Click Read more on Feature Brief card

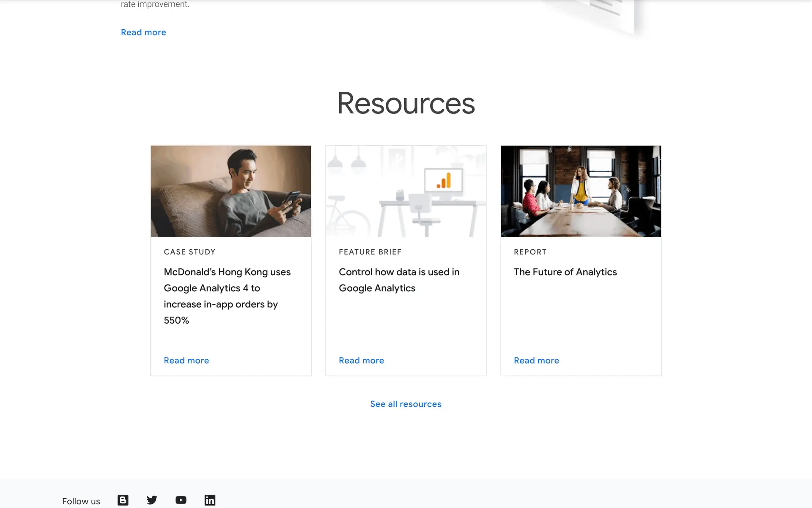point(361,360)
